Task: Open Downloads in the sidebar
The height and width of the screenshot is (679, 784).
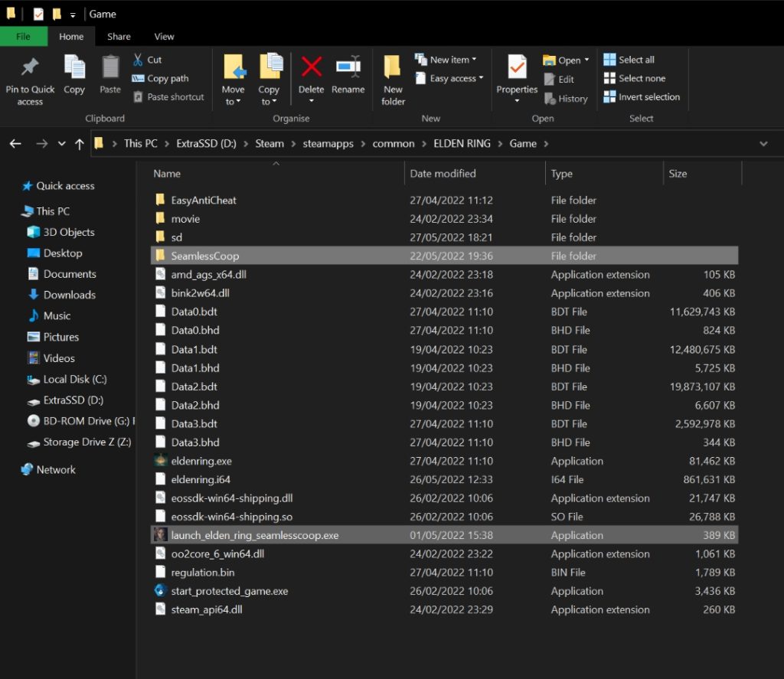Action: [x=62, y=295]
